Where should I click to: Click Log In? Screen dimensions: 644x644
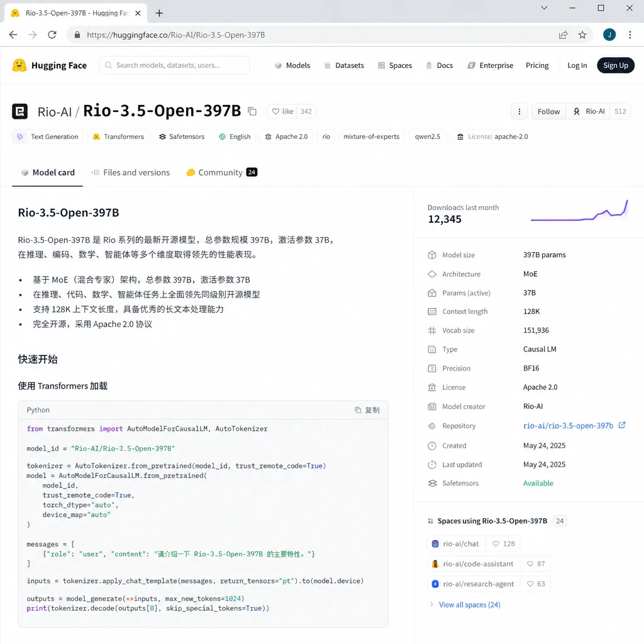click(577, 65)
